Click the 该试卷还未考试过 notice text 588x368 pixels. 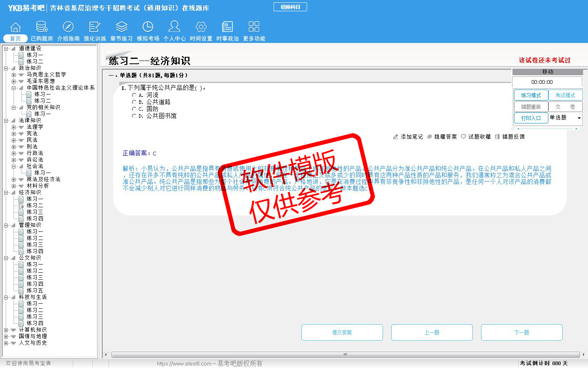[x=545, y=60]
